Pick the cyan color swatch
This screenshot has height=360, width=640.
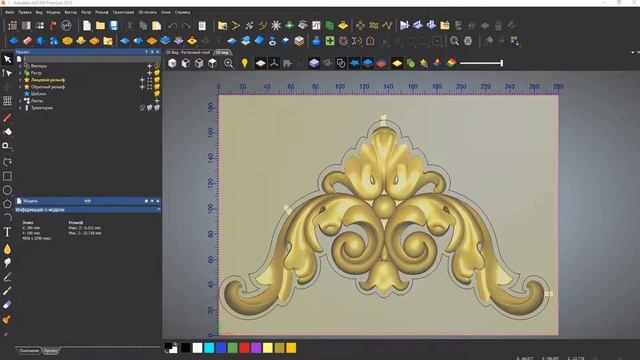[x=209, y=348]
